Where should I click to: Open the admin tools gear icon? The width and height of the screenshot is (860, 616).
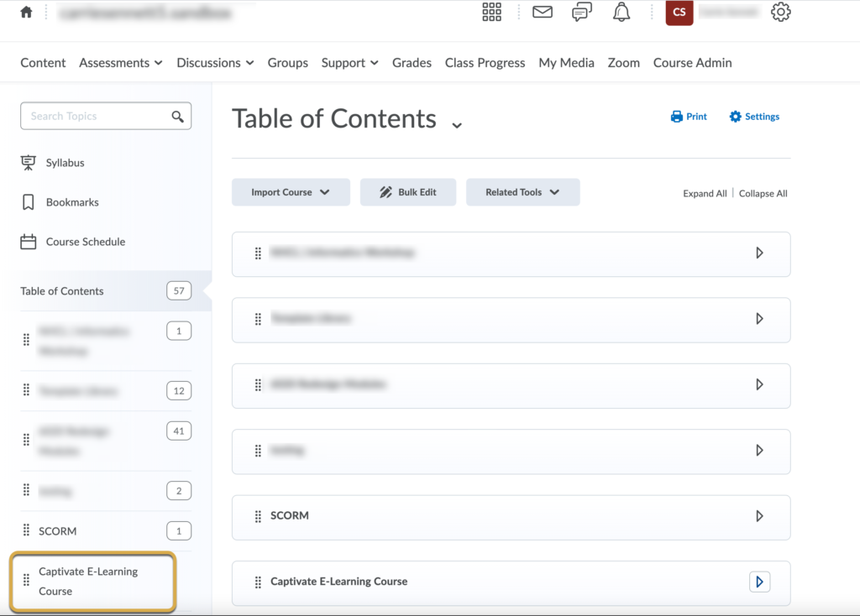(780, 12)
